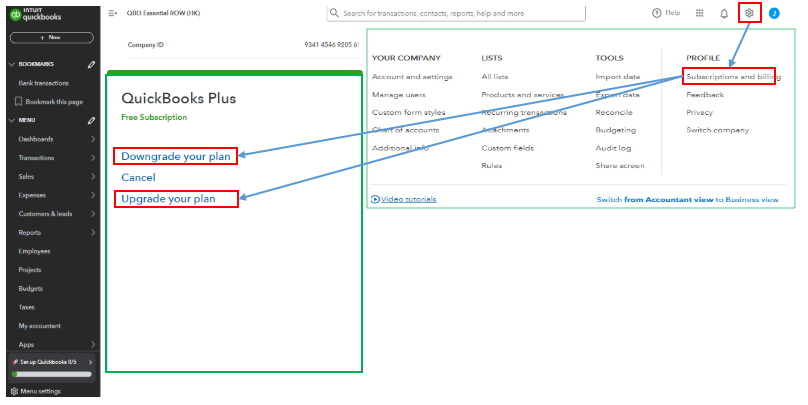Open Subscriptions and billing
The image size is (808, 405).
point(733,77)
